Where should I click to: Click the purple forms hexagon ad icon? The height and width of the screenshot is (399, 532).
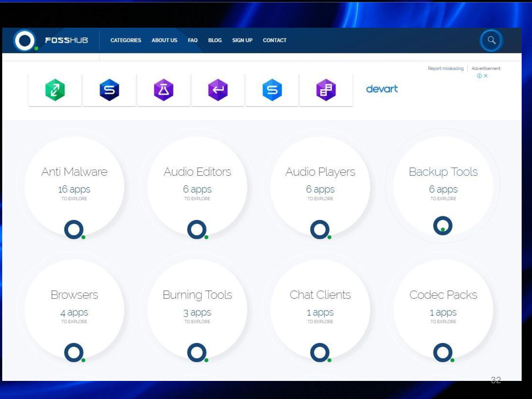point(326,90)
